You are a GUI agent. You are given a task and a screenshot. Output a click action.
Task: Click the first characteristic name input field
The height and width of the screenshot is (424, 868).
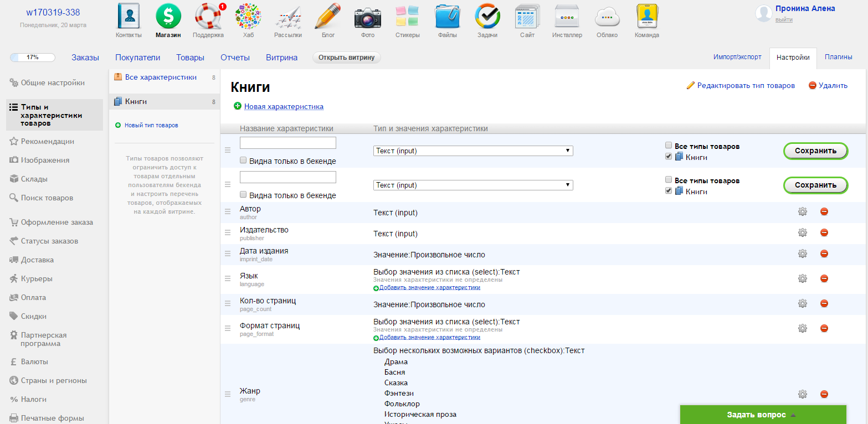tap(288, 143)
